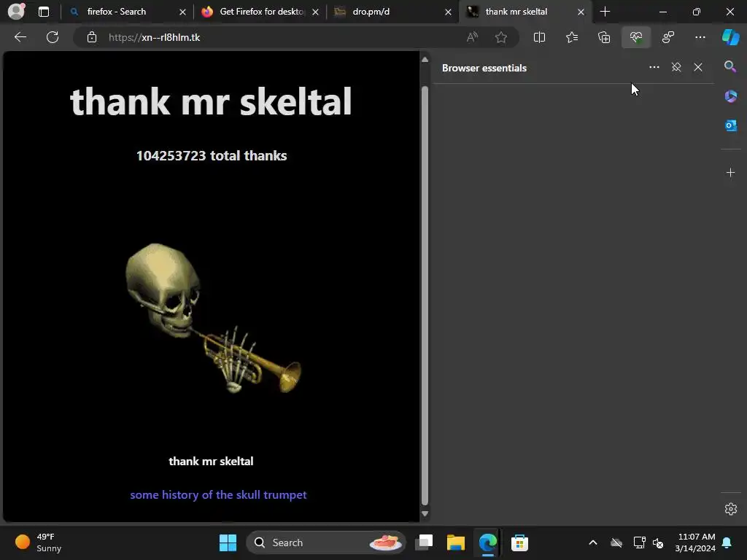
Task: Close the firefox - Search tab
Action: [182, 12]
